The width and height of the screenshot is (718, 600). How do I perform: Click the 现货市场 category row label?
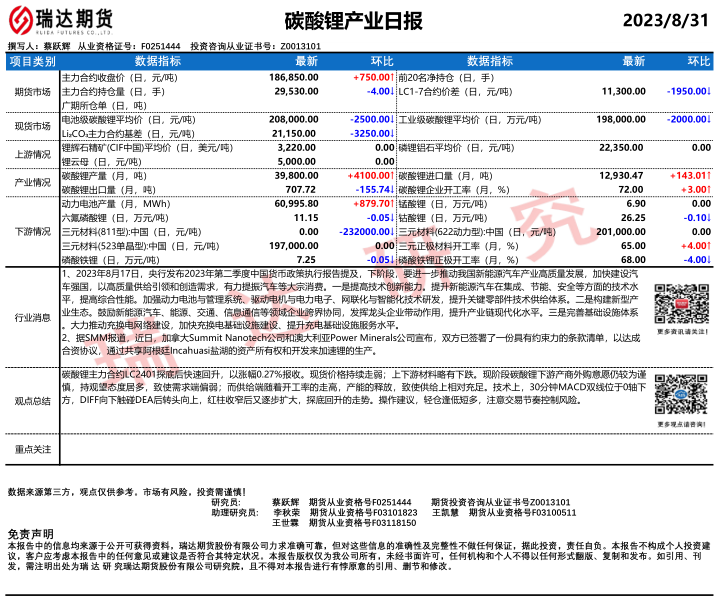32,126
